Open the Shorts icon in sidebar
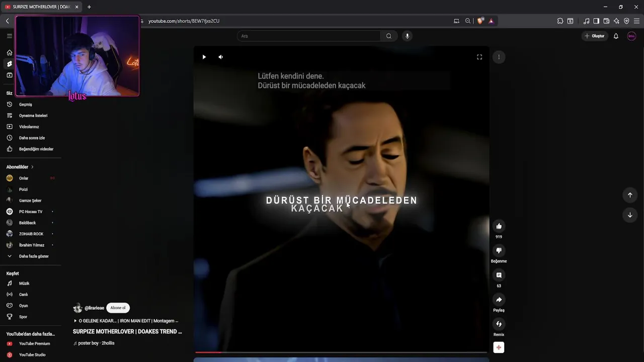 click(x=9, y=64)
